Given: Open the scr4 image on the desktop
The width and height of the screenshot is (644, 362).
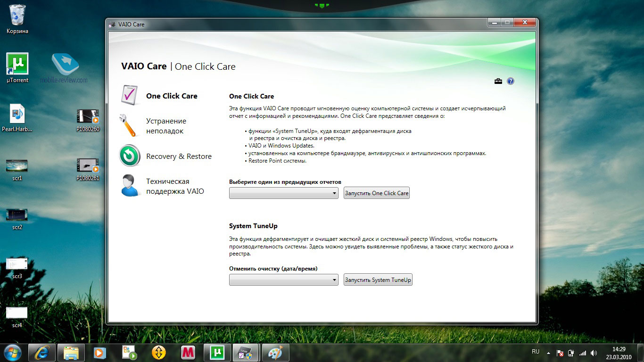Looking at the screenshot, I should [17, 317].
